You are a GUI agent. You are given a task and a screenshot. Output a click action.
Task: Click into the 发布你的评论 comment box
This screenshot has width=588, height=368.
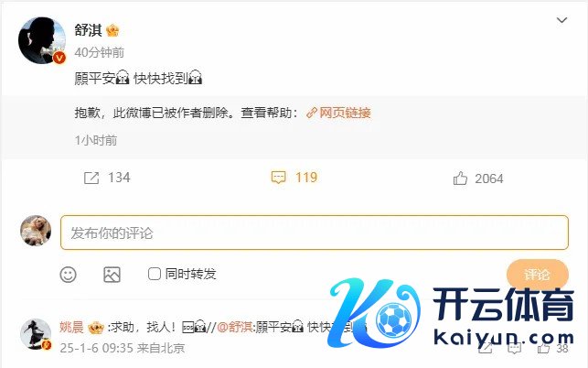pos(315,233)
